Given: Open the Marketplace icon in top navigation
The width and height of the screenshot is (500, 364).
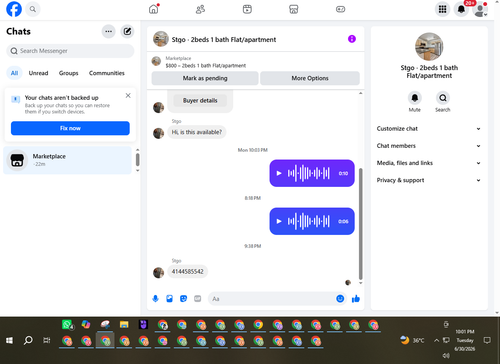Looking at the screenshot, I should (294, 9).
